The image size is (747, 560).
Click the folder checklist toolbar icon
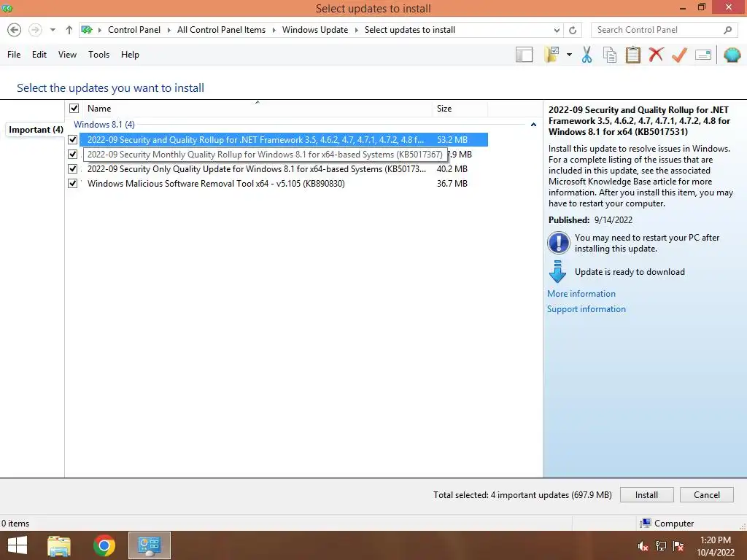551,55
